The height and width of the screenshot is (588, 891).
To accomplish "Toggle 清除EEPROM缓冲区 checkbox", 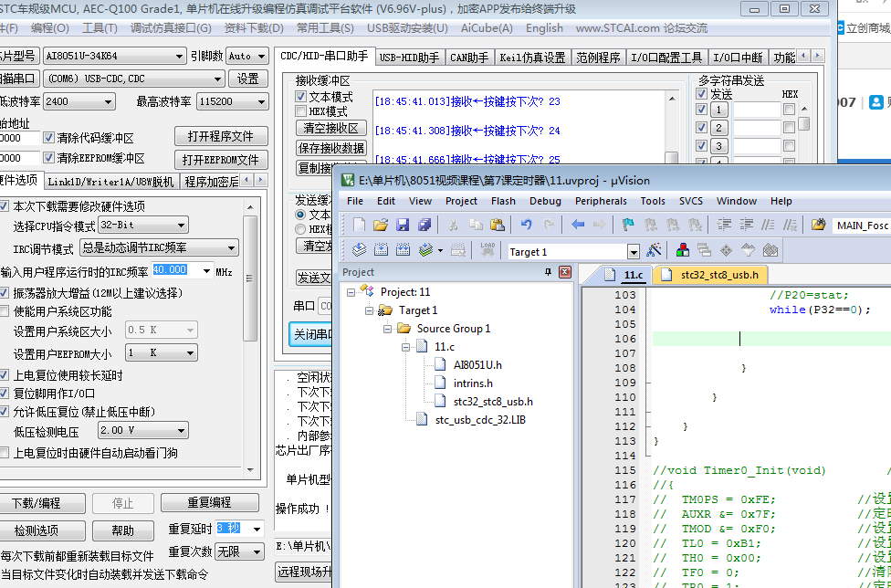I will pos(49,158).
